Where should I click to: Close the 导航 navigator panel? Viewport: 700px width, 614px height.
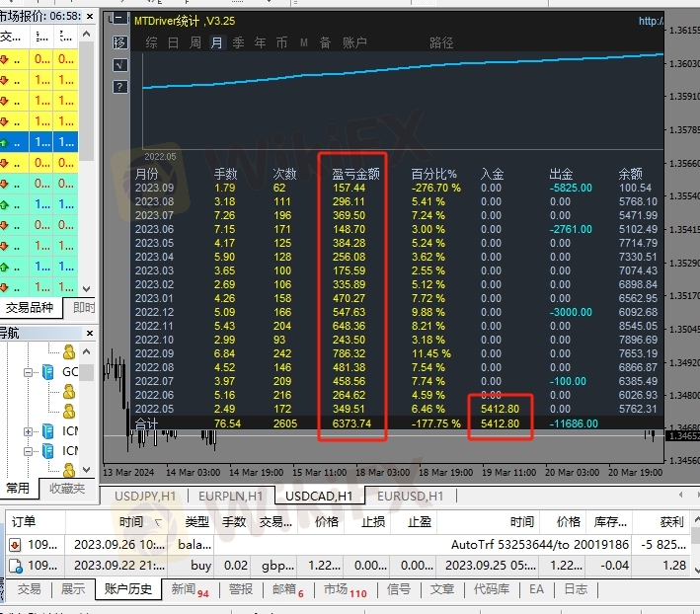point(89,334)
